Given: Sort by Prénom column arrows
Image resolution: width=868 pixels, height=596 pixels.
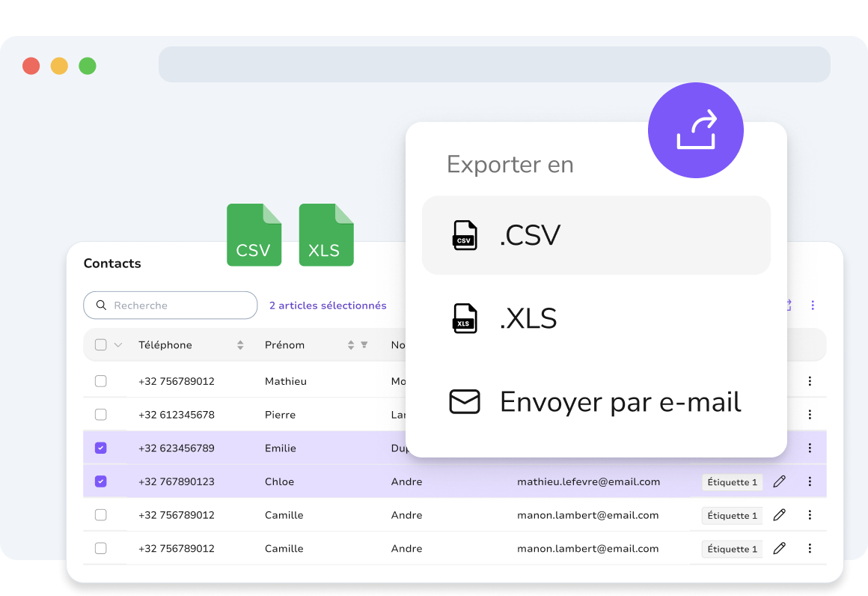Looking at the screenshot, I should coord(350,345).
